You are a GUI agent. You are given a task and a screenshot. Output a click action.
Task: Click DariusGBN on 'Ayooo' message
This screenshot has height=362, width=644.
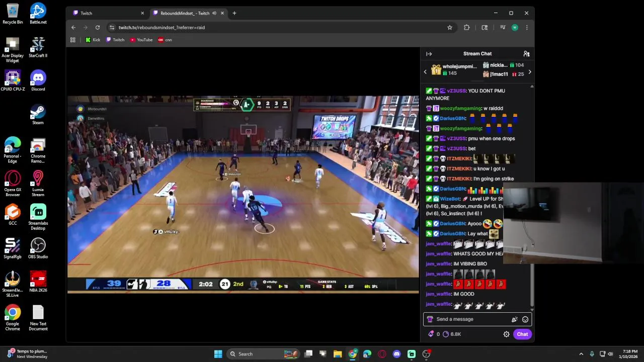tap(452, 224)
